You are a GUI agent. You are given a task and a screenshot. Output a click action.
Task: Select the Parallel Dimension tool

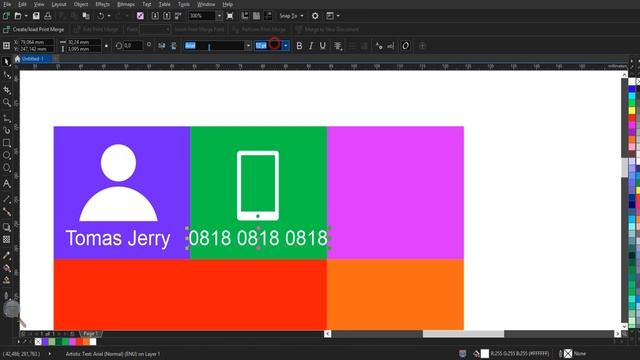(7, 200)
